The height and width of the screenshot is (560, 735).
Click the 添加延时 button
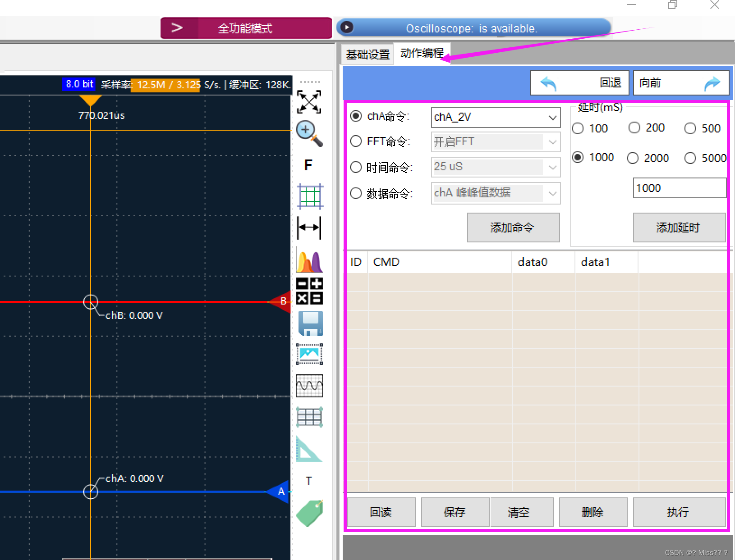tap(679, 228)
